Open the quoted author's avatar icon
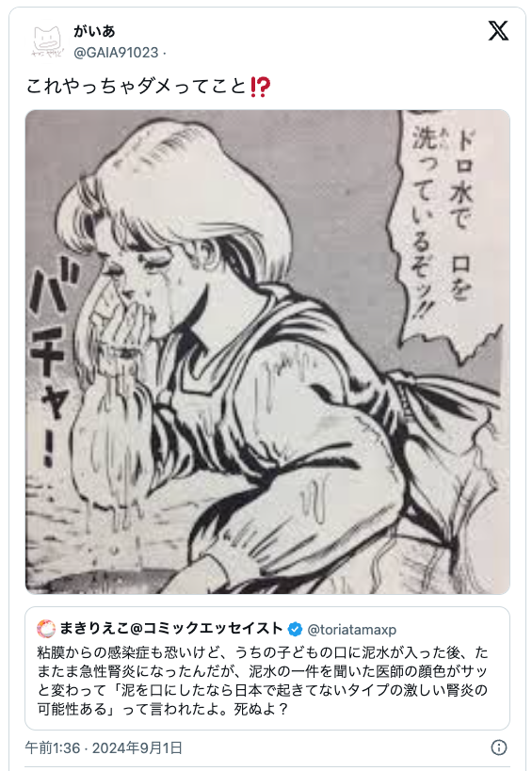This screenshot has height=771, width=532. 46,629
